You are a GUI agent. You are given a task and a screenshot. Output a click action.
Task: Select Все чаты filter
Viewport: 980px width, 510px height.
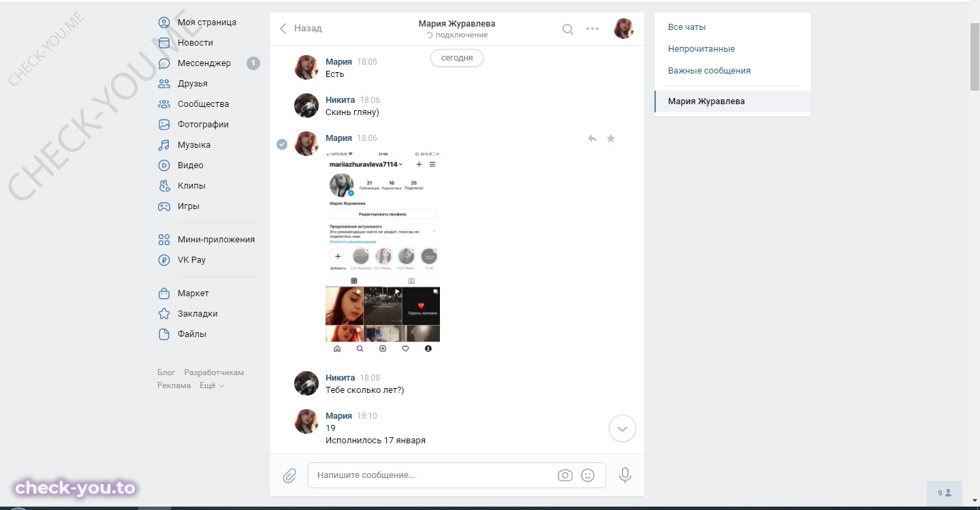[686, 27]
